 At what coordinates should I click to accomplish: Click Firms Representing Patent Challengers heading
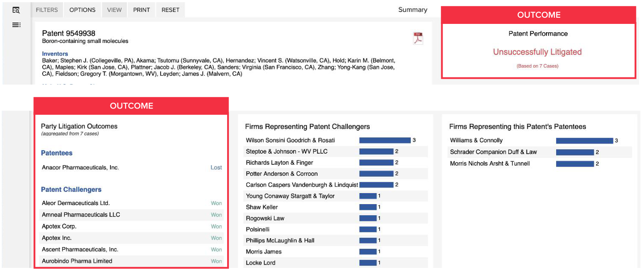pyautogui.click(x=307, y=127)
